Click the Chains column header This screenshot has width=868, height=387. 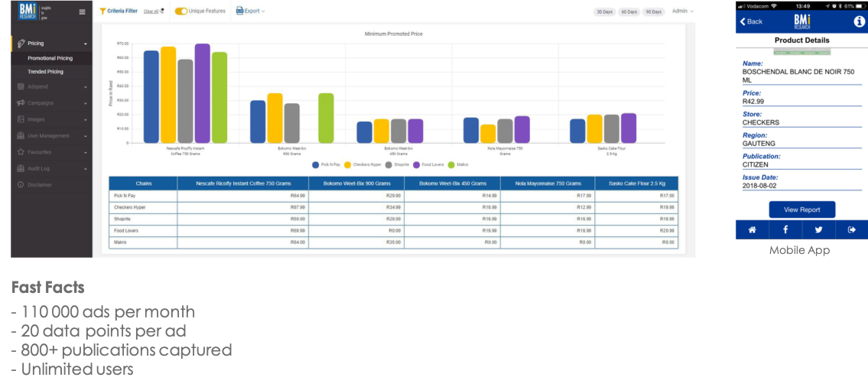(143, 184)
